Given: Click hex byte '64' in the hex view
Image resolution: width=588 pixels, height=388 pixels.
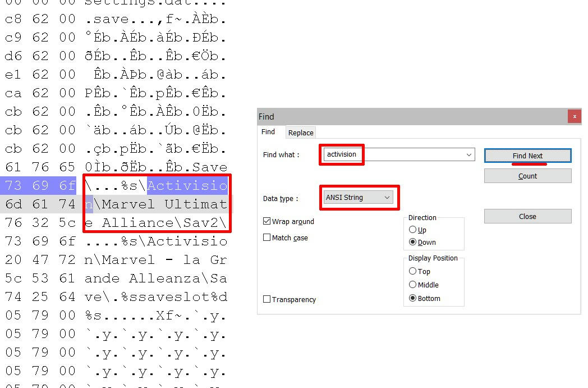Looking at the screenshot, I should 67,297.
